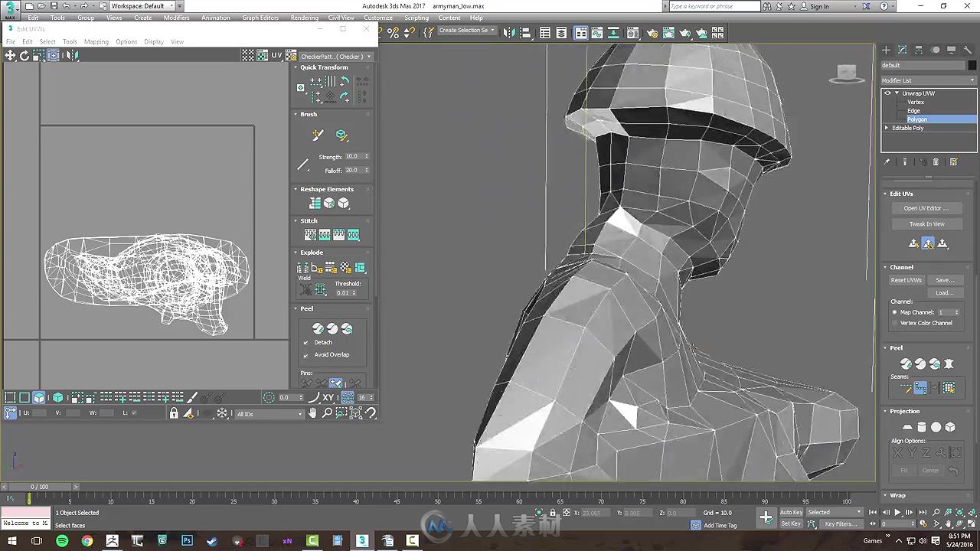
Task: Collapse the Edit UVs rollout
Action: pyautogui.click(x=886, y=194)
